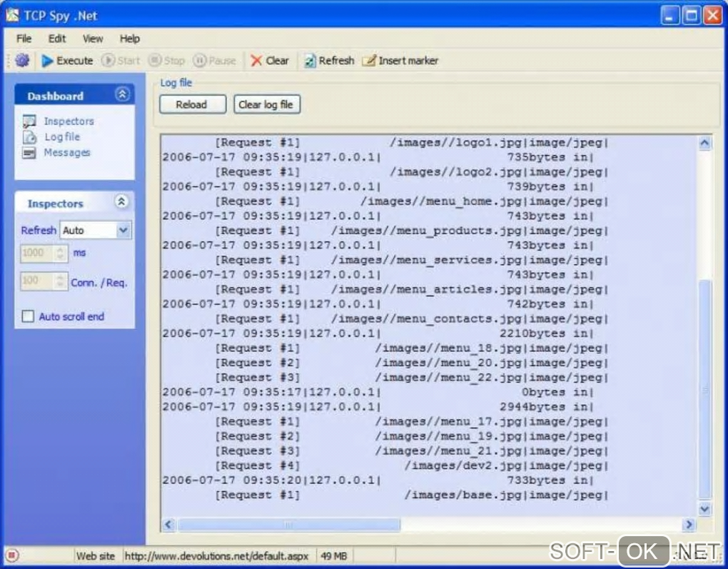728x569 pixels.
Task: Click the horizontal scroll right arrow
Action: pyautogui.click(x=689, y=525)
